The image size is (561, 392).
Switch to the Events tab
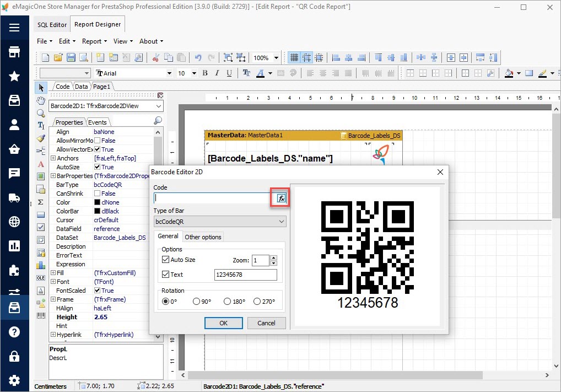[x=98, y=122]
